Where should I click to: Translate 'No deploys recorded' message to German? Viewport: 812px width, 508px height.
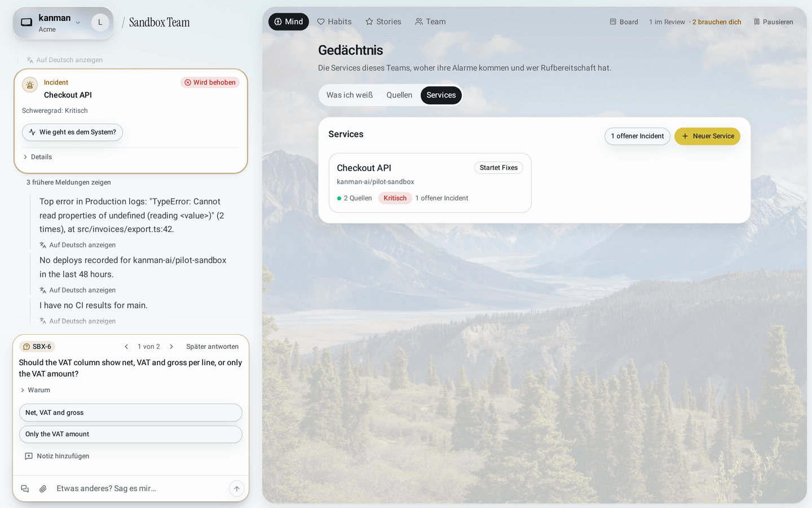77,290
